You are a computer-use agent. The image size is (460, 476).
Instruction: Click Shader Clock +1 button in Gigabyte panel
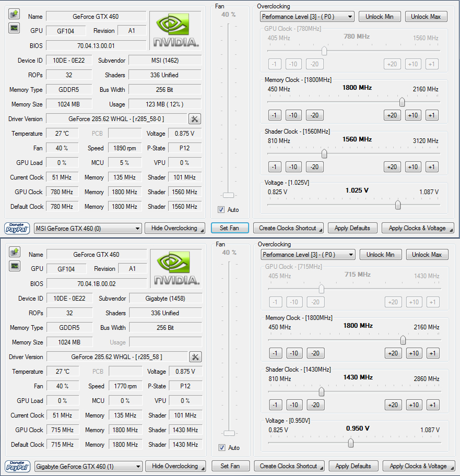point(432,405)
